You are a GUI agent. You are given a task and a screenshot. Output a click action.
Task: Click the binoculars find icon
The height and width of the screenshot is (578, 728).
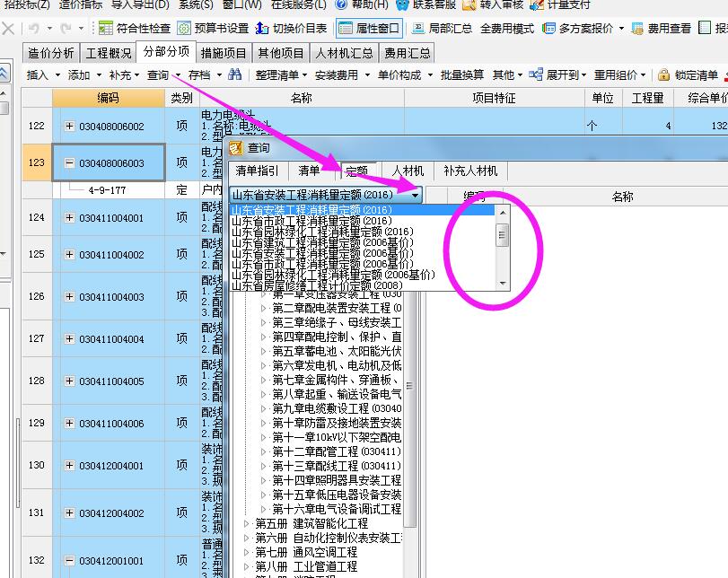coord(235,74)
